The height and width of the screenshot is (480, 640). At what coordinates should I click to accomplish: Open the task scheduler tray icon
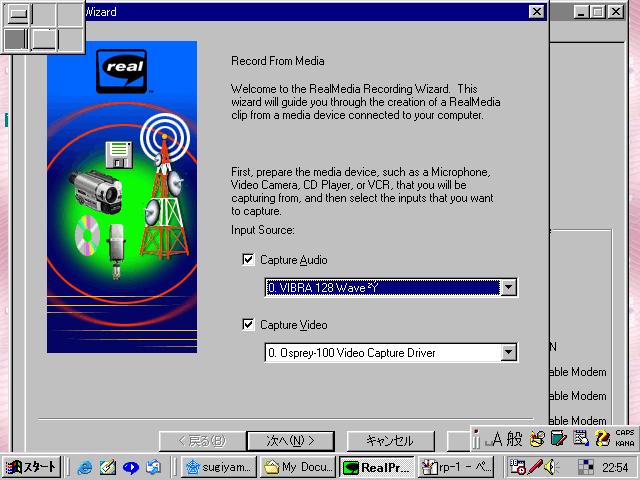pos(518,467)
